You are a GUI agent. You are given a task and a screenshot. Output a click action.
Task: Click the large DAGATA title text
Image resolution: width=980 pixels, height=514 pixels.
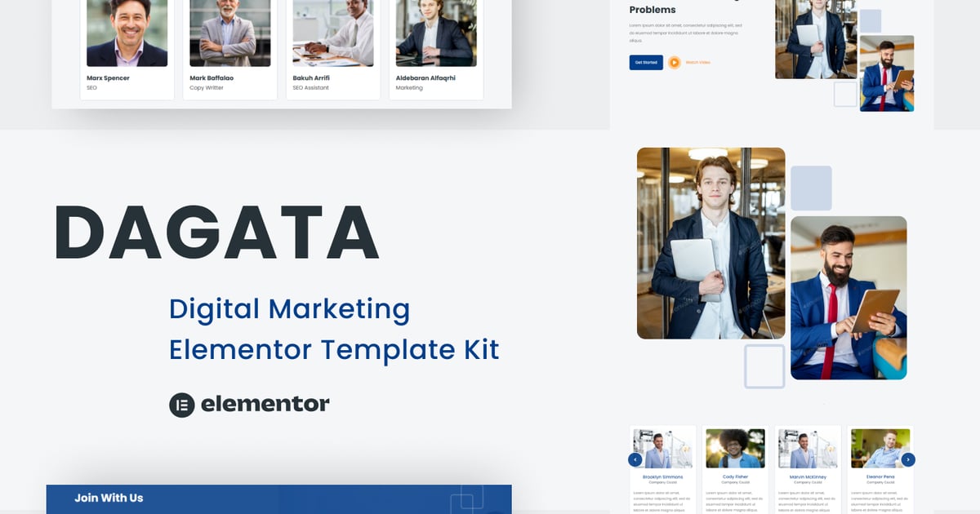click(217, 233)
